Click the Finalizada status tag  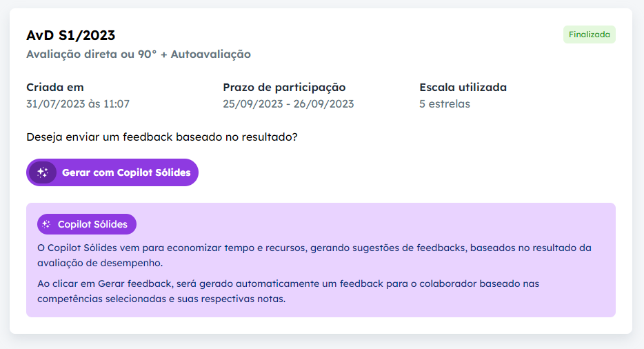pos(590,34)
